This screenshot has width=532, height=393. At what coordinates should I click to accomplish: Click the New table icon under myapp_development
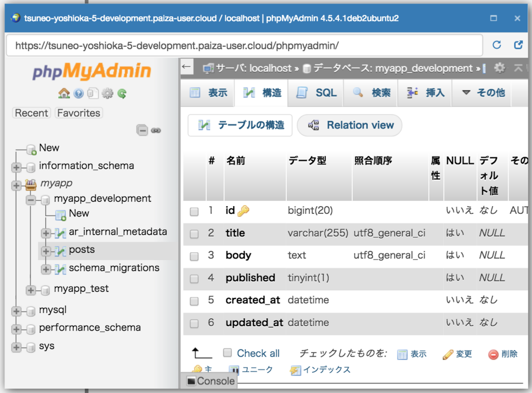(61, 215)
